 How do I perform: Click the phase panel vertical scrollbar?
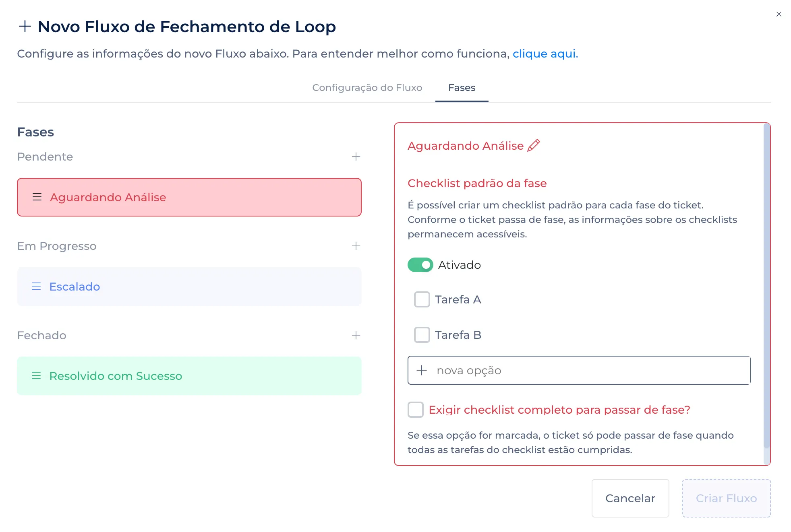(x=766, y=286)
